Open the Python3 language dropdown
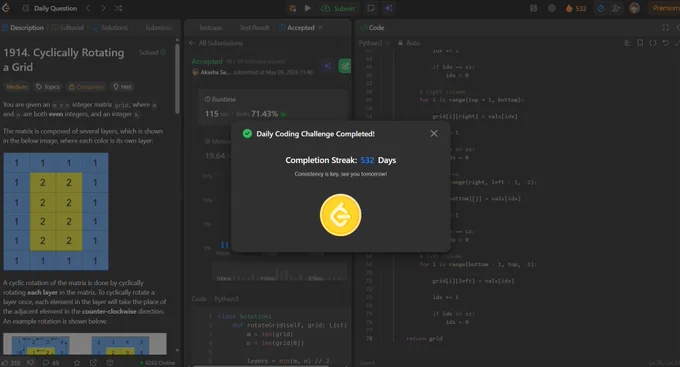 [374, 43]
